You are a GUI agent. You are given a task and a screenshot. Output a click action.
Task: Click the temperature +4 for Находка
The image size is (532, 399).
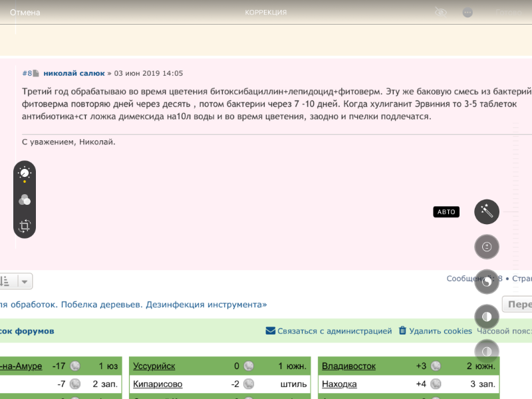pos(421,384)
